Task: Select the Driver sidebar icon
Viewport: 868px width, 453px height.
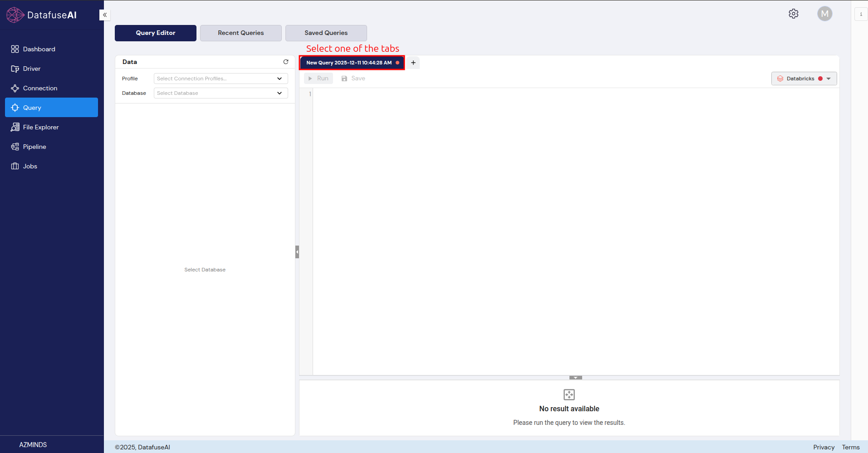Action: click(32, 69)
